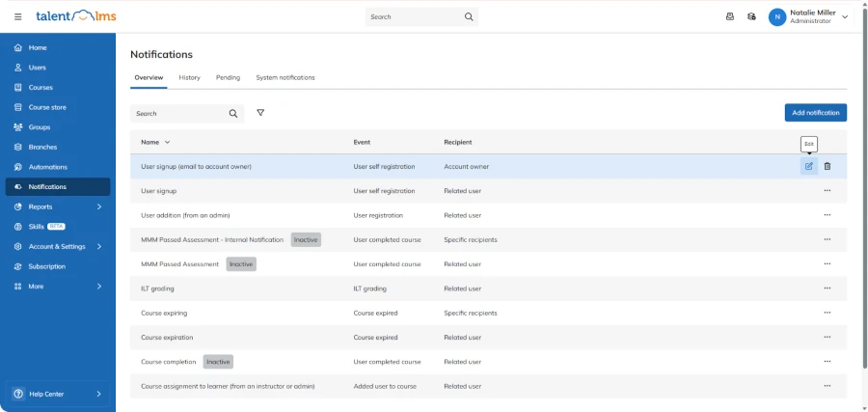The height and width of the screenshot is (412, 868).
Task: Open the hamburger menu icon
Action: point(17,16)
